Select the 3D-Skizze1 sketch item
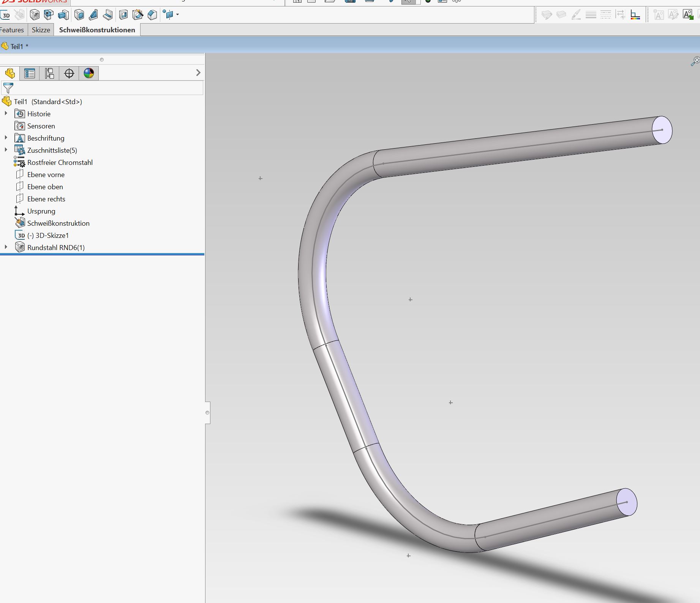The width and height of the screenshot is (700, 603). coord(48,236)
